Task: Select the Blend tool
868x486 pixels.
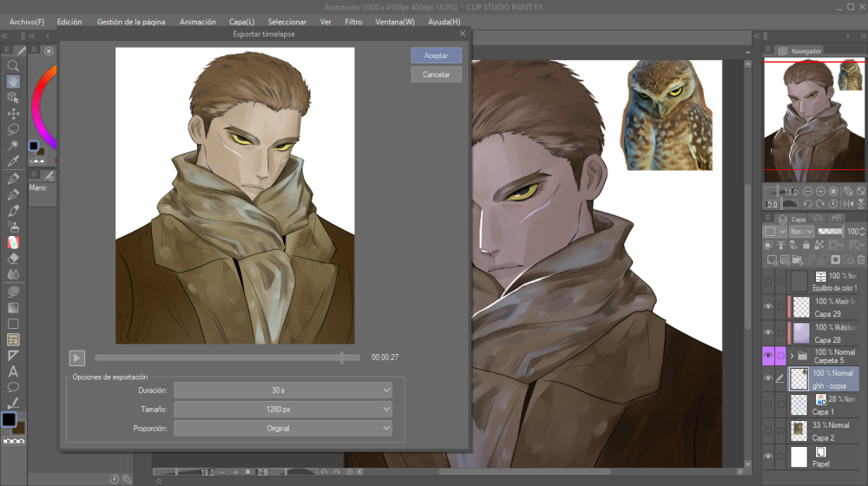Action: tap(13, 274)
